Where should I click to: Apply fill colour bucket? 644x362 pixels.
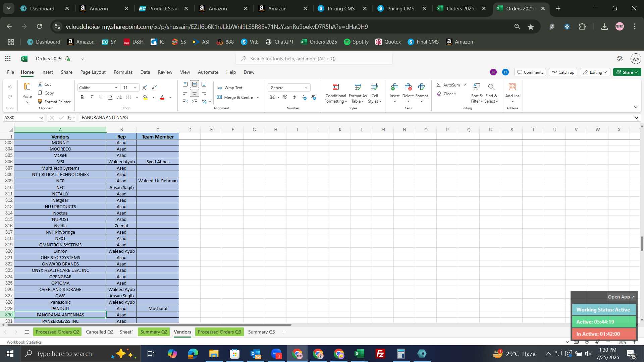point(146,97)
